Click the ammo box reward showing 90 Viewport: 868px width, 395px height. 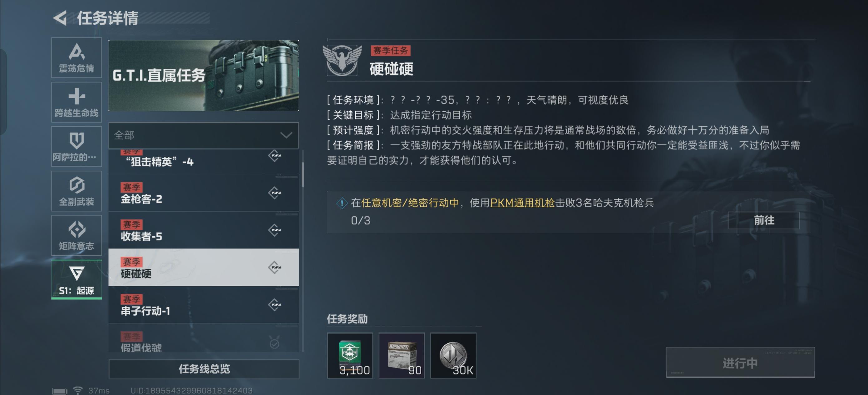click(402, 356)
